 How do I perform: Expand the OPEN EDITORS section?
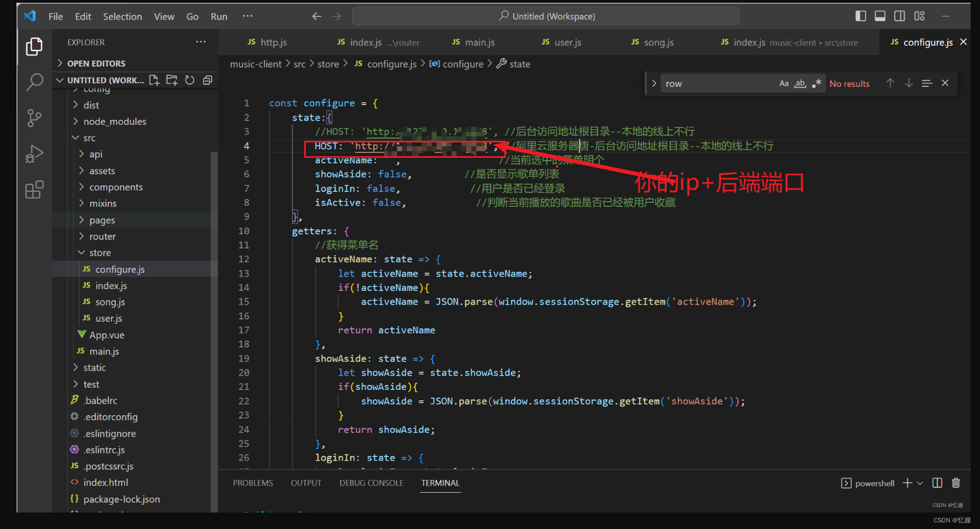(135, 63)
